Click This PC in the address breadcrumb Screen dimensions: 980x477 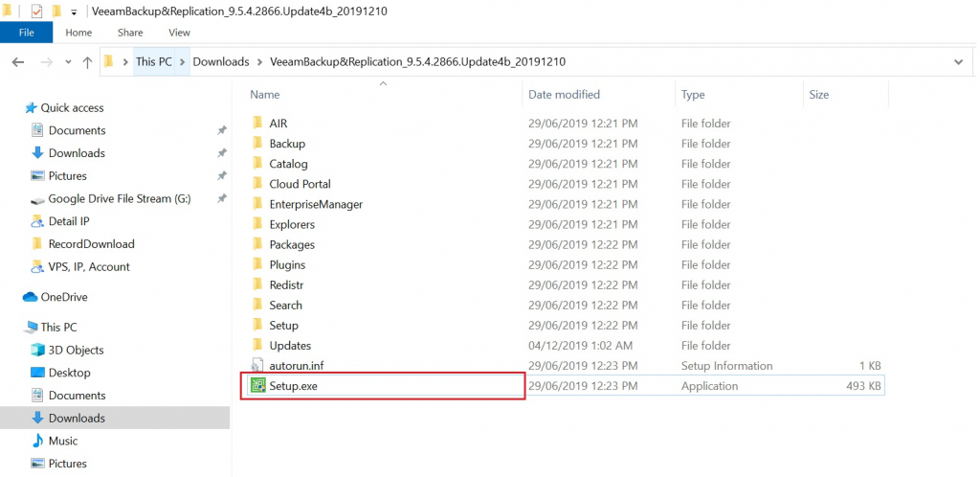(x=154, y=62)
